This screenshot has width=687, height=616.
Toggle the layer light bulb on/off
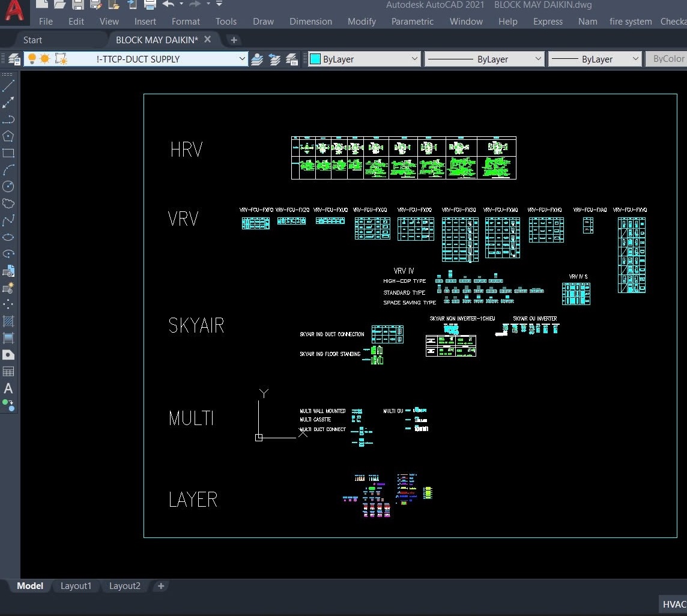(x=32, y=58)
